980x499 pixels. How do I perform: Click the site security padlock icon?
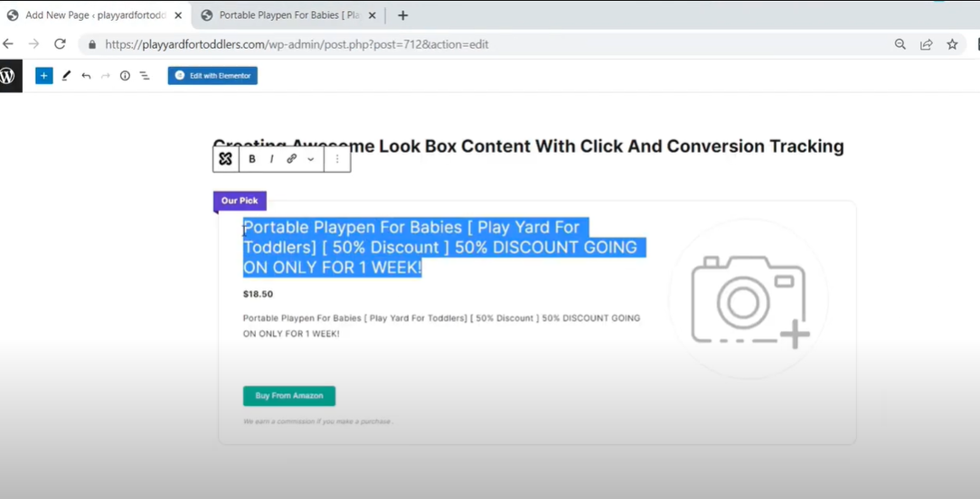click(92, 44)
